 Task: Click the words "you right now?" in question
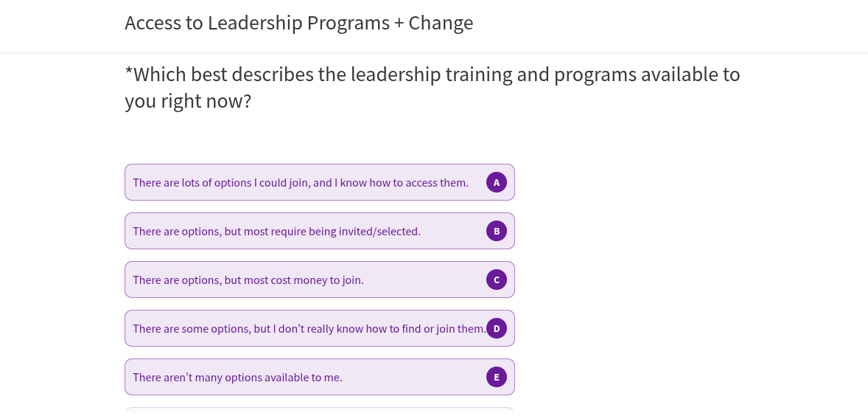tap(188, 101)
